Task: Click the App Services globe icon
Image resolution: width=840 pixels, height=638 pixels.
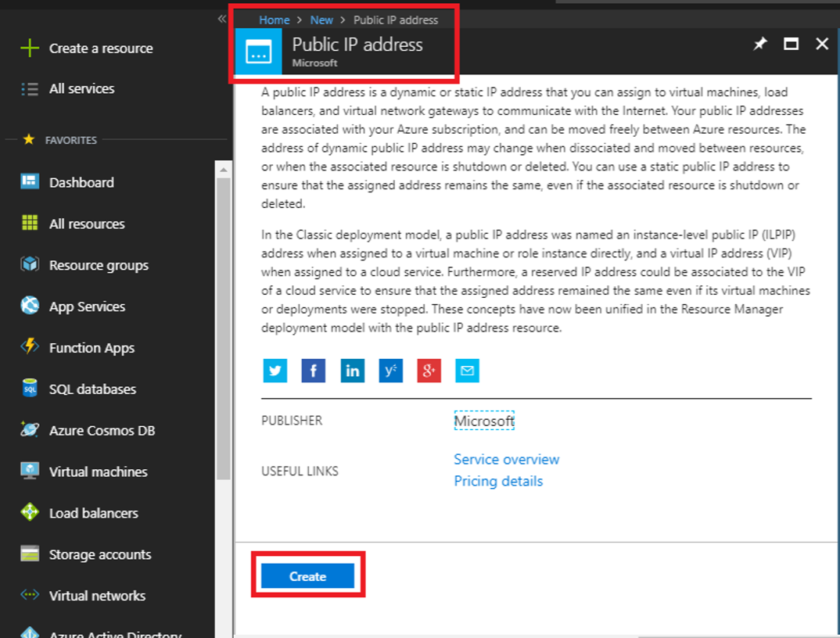Action: coord(30,306)
